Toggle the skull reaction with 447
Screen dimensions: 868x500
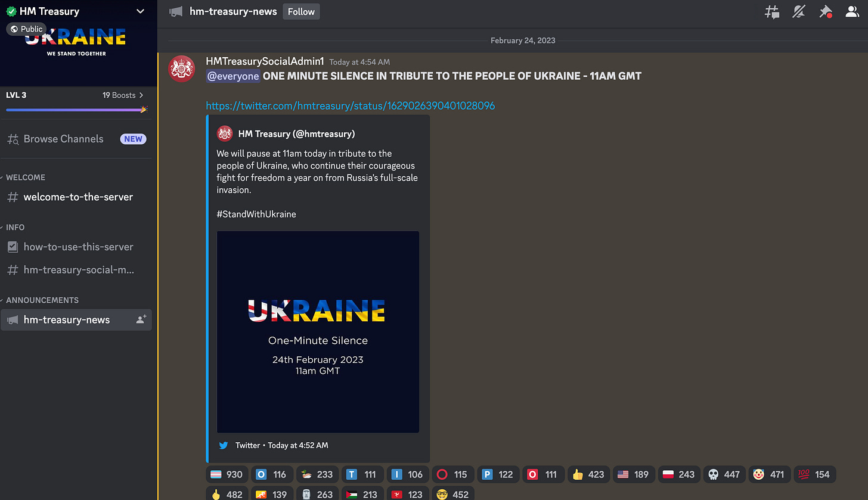(x=724, y=474)
